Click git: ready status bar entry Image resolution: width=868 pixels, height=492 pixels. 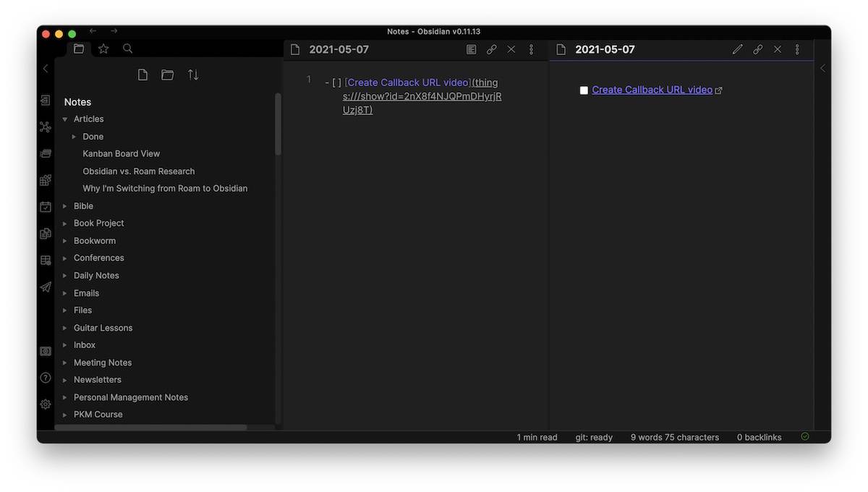pyautogui.click(x=594, y=437)
